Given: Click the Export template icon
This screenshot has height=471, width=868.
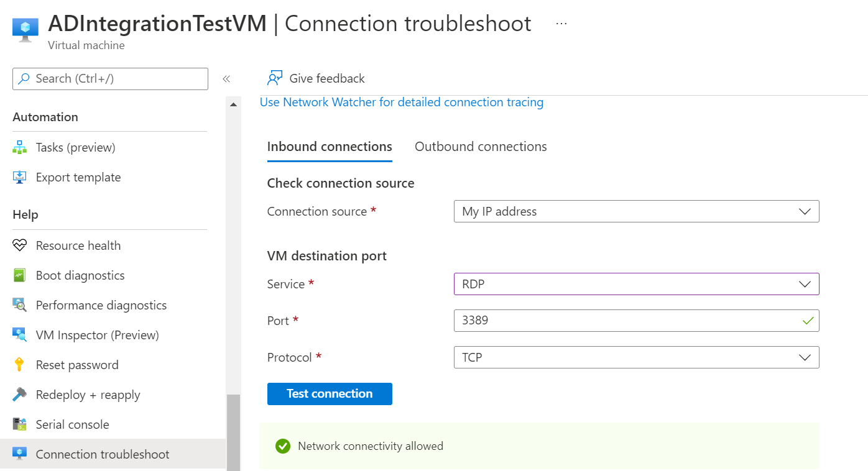Looking at the screenshot, I should 20,177.
